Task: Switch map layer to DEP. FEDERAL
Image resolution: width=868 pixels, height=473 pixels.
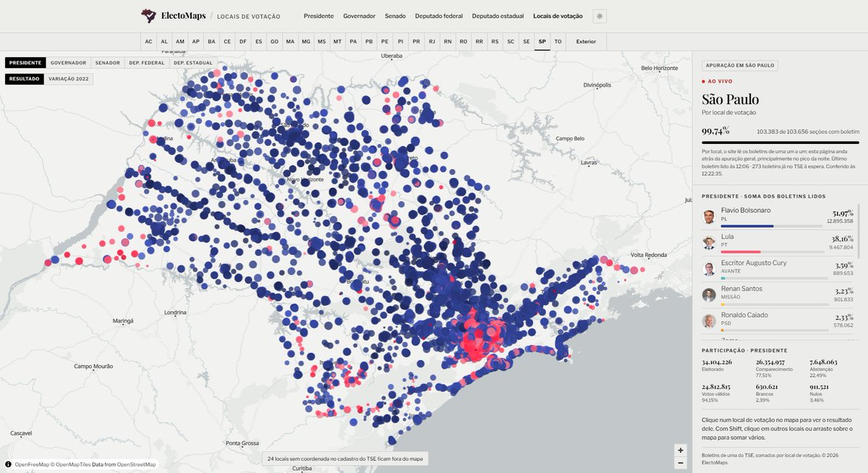Action: click(147, 63)
